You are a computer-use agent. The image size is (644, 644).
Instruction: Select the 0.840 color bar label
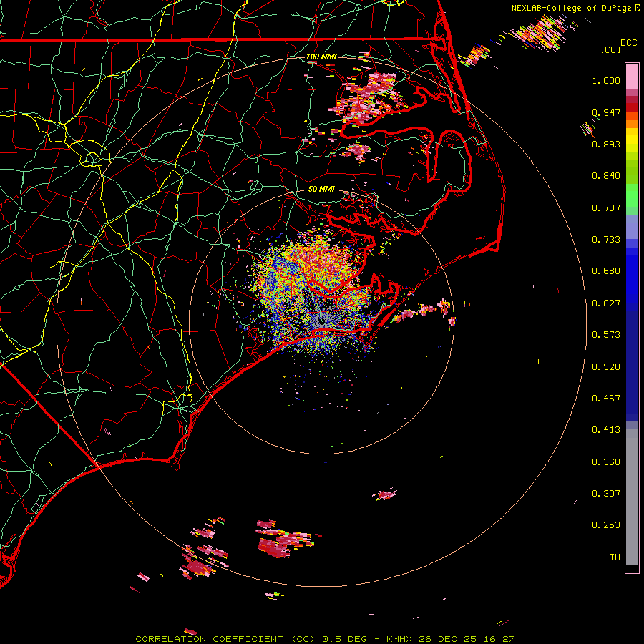tap(606, 176)
